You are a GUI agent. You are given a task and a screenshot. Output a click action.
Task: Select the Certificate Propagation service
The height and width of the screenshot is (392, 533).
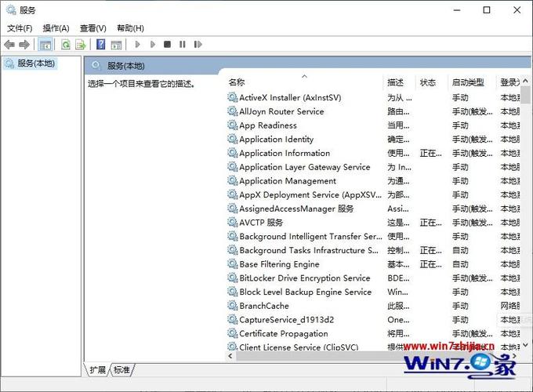(x=373, y=334)
